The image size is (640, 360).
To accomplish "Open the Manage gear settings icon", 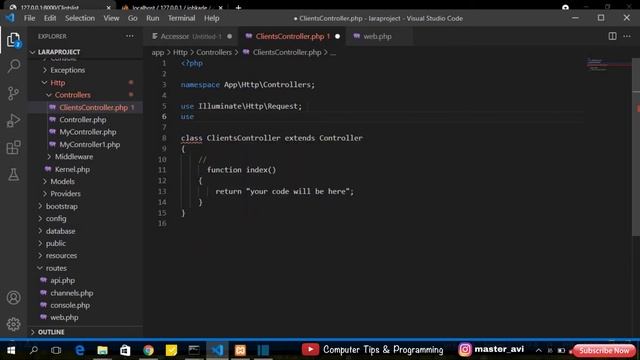I will (x=13, y=324).
